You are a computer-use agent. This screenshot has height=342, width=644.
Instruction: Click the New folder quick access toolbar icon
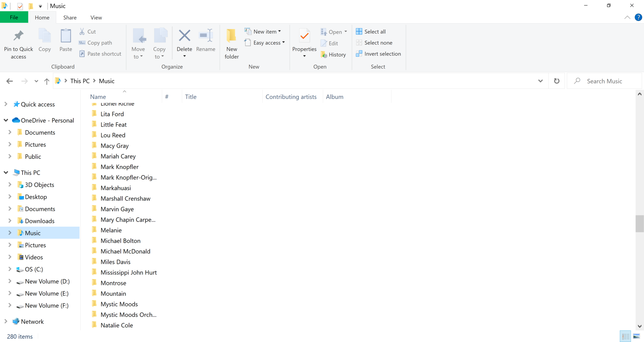pyautogui.click(x=31, y=6)
